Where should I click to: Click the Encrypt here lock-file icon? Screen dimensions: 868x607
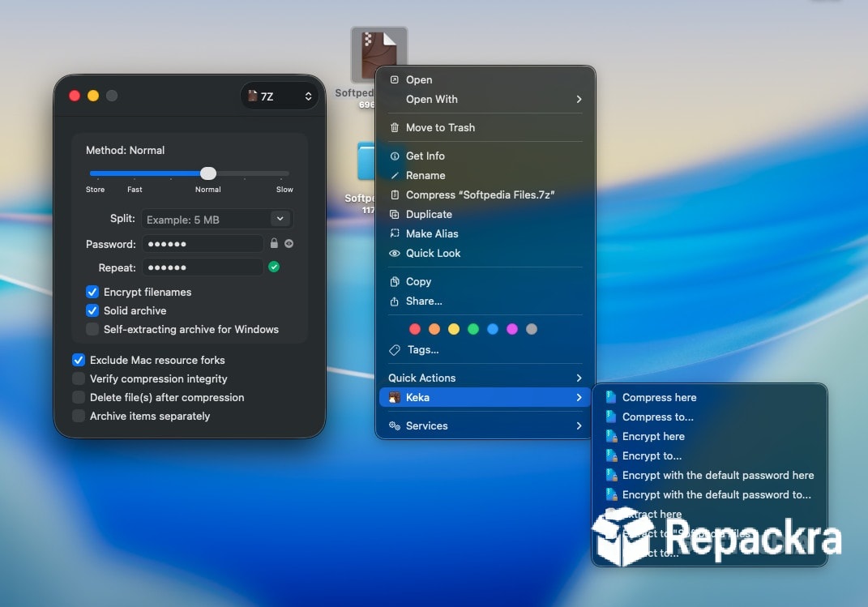(611, 436)
